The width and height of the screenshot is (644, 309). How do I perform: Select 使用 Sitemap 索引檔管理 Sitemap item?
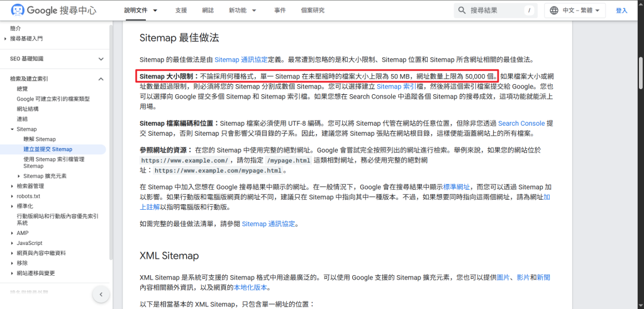(x=54, y=163)
